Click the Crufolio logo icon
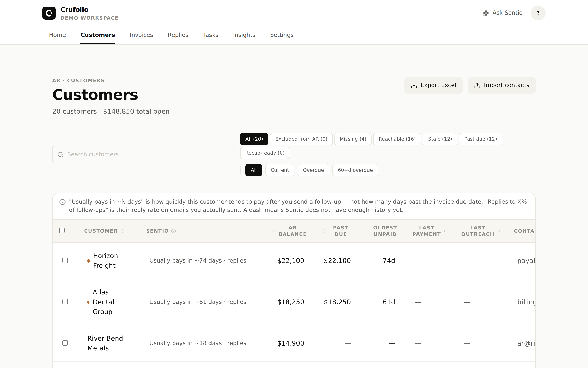 (49, 13)
